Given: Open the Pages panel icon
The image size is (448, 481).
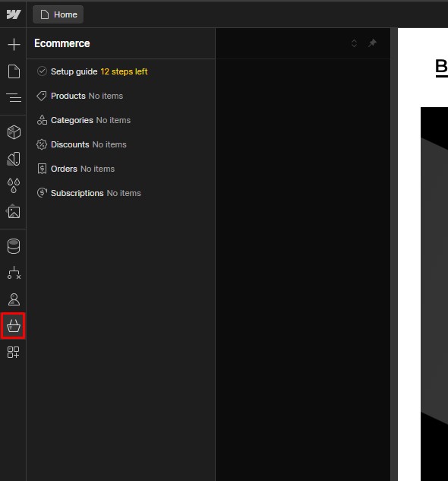Looking at the screenshot, I should pos(14,71).
